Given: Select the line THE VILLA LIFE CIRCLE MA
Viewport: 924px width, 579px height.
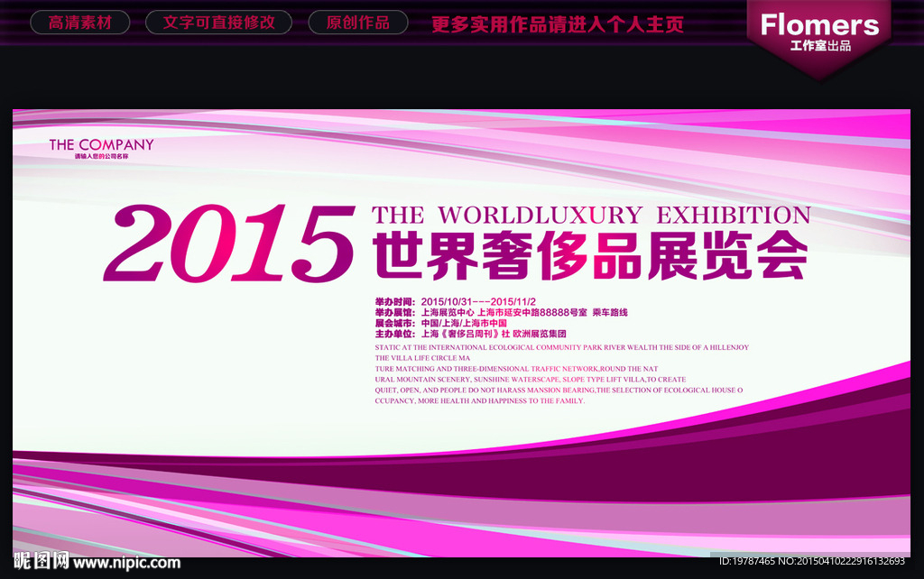Looking at the screenshot, I should click(422, 358).
